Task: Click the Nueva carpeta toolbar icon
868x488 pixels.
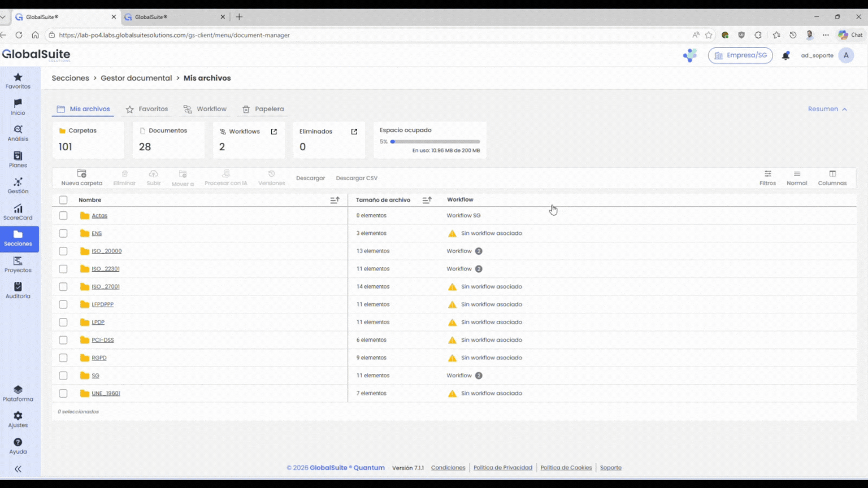Action: point(81,174)
